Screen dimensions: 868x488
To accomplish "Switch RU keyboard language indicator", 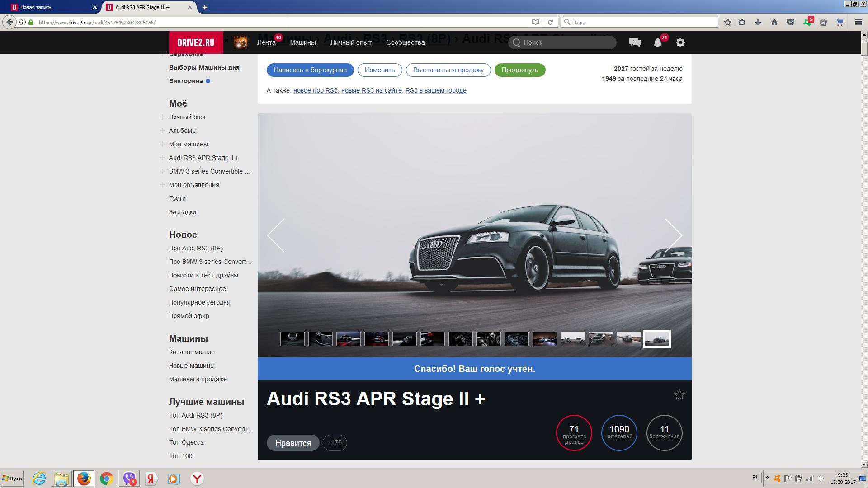I will coord(756,478).
